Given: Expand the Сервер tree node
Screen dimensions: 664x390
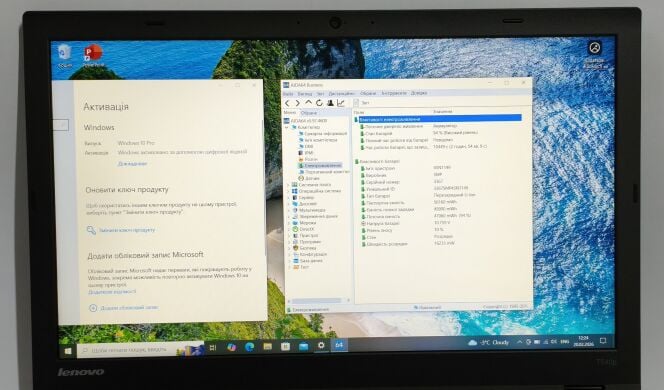Looking at the screenshot, I should pos(289,197).
